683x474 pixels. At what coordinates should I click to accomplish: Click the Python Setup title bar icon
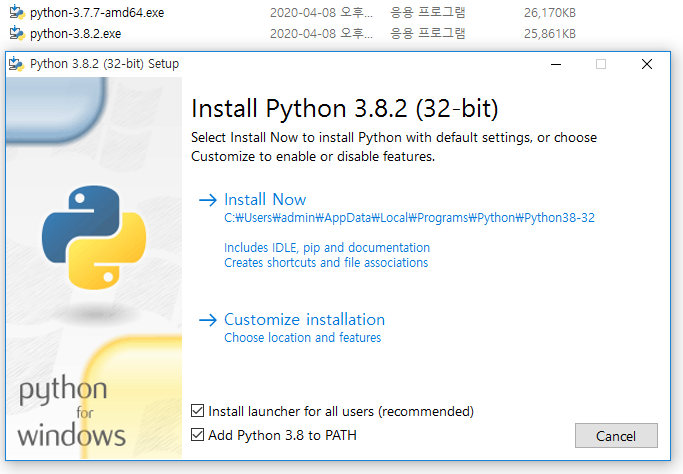(x=17, y=64)
